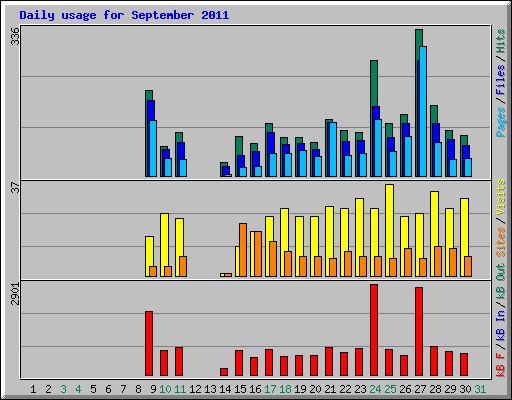
Task: Select the green Hits bar for day 11
Action: 179,137
